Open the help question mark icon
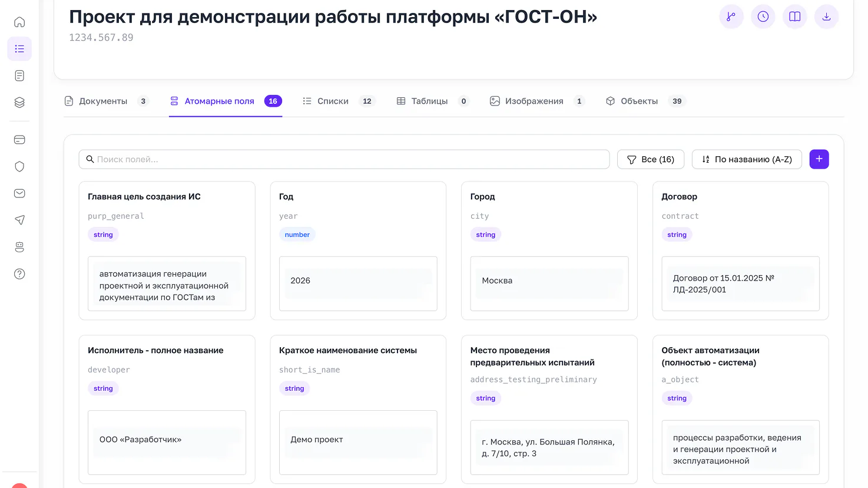Image resolution: width=868 pixels, height=488 pixels. pyautogui.click(x=19, y=273)
